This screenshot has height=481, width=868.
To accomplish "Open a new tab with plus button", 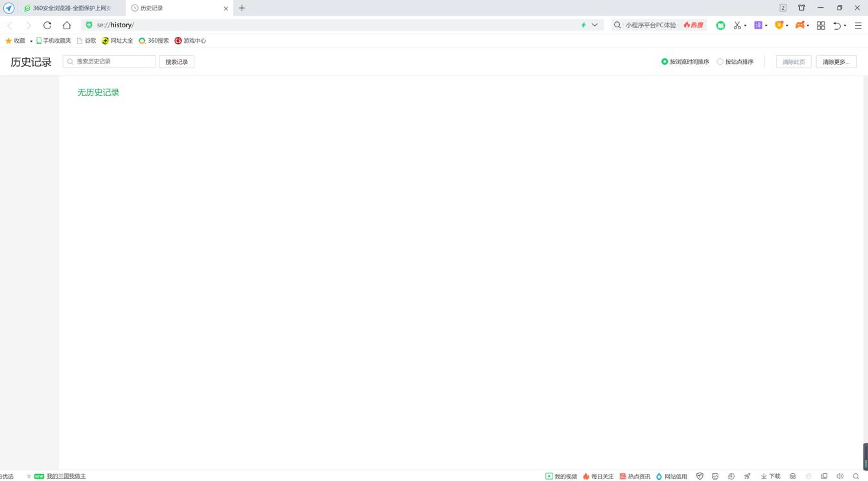I will 242,8.
